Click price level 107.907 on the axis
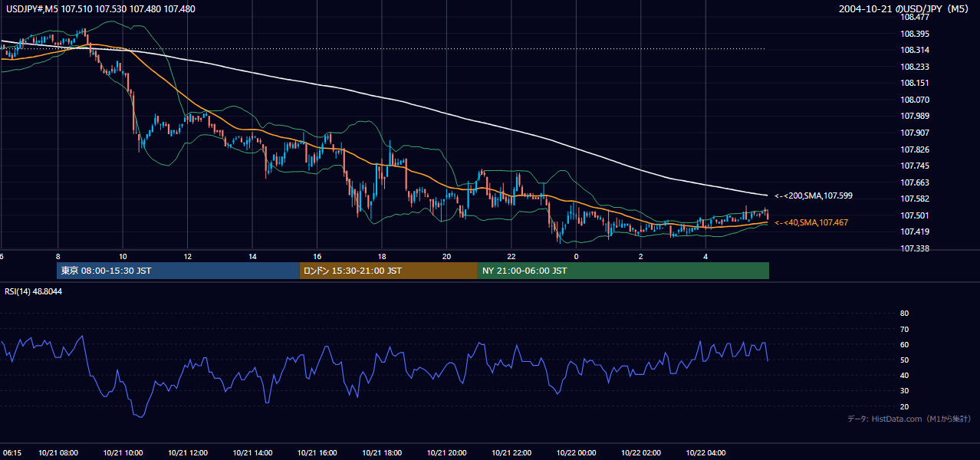This screenshot has width=980, height=460. pyautogui.click(x=914, y=133)
